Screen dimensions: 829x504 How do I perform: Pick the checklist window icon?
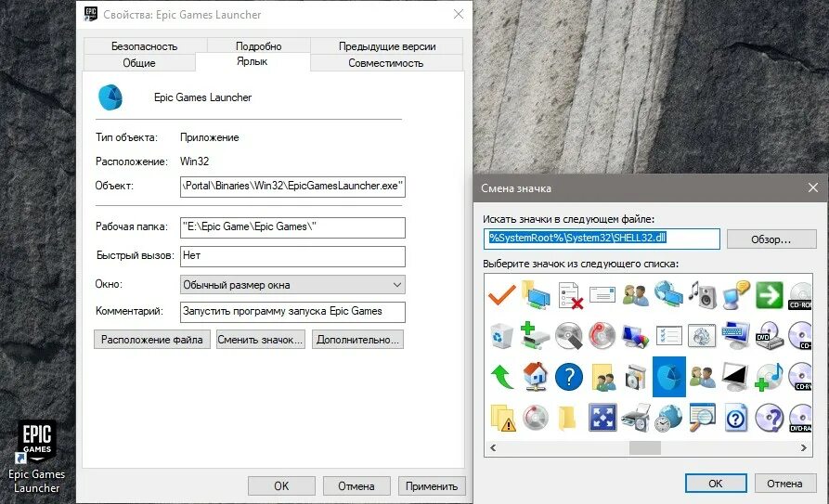[668, 335]
